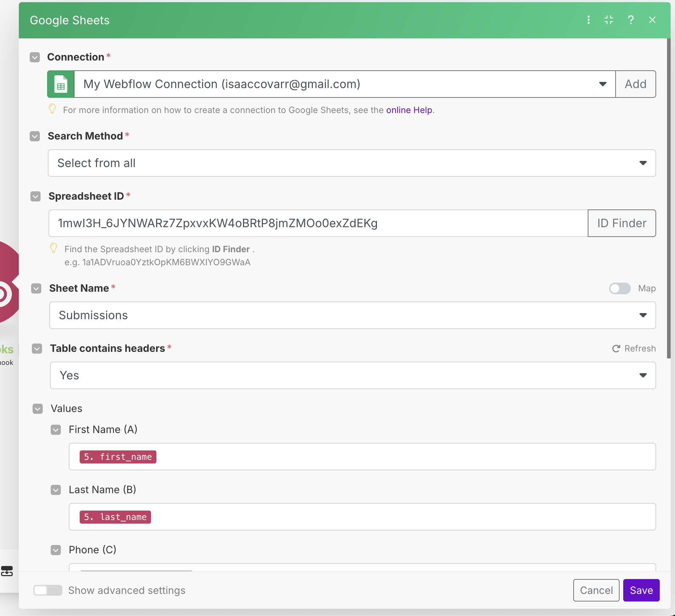Image resolution: width=675 pixels, height=616 pixels.
Task: Open the Search Method dropdown
Action: click(352, 163)
